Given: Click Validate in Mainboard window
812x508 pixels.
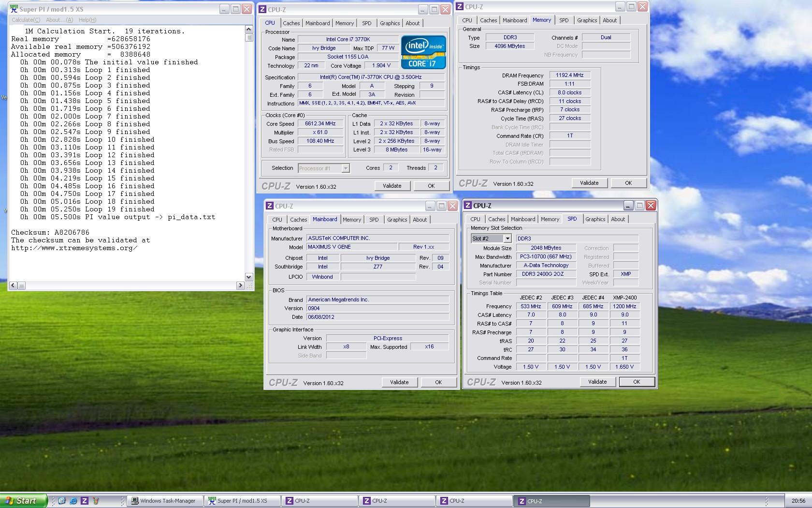Looking at the screenshot, I should 399,382.
